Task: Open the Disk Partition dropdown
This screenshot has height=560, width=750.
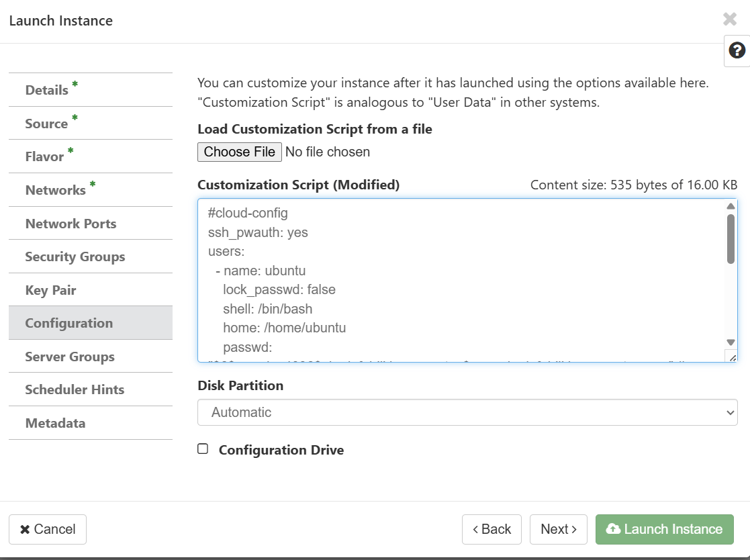Action: (x=467, y=412)
